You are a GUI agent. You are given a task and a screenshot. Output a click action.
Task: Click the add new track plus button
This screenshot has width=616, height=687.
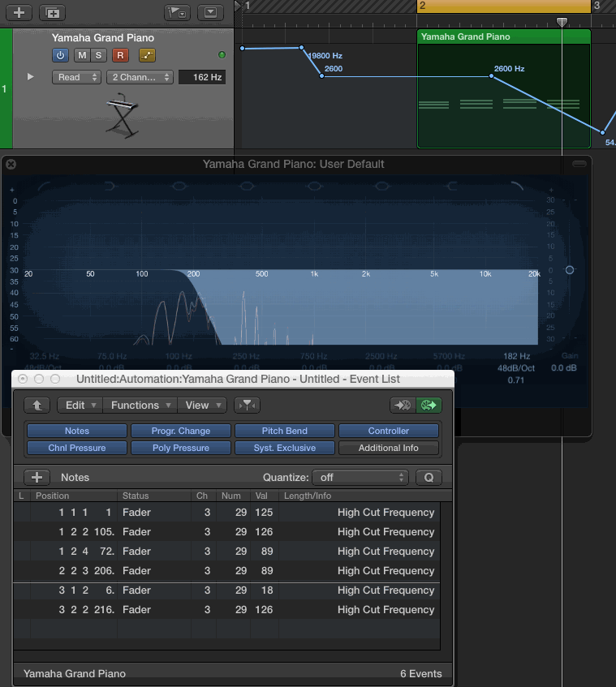pyautogui.click(x=19, y=13)
